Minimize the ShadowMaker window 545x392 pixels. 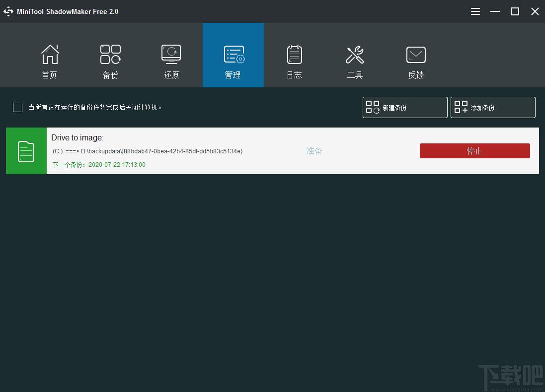(495, 11)
